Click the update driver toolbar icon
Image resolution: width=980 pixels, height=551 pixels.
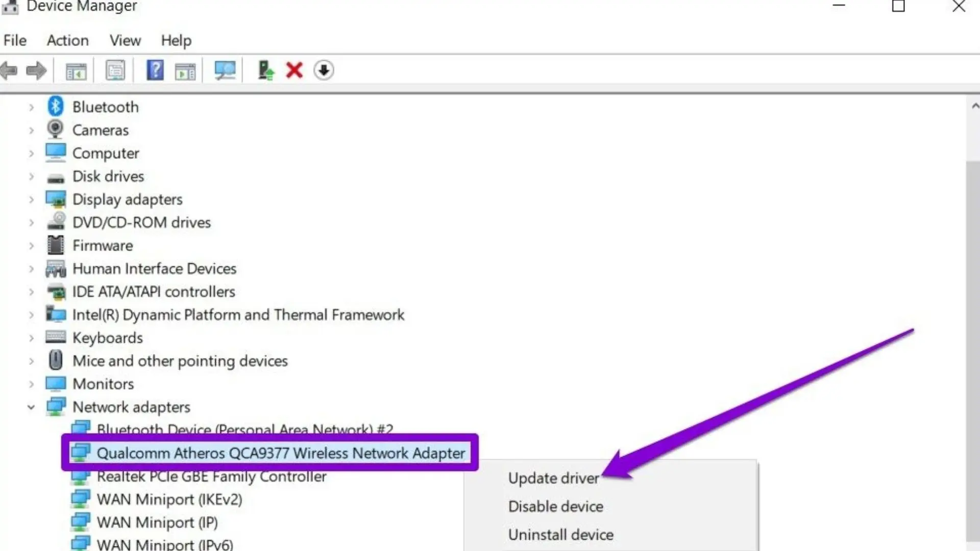(265, 70)
